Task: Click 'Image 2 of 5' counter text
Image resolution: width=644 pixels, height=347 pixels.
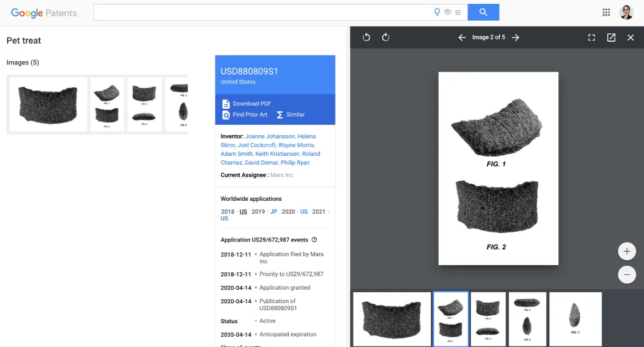Action: (489, 37)
